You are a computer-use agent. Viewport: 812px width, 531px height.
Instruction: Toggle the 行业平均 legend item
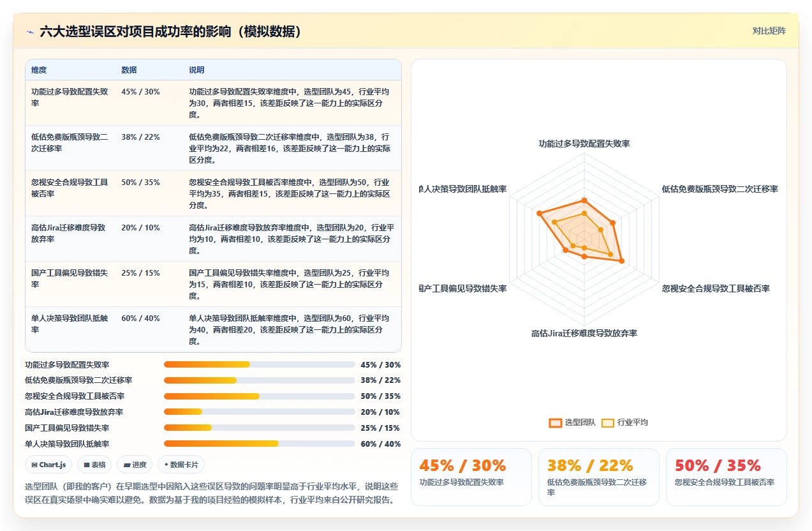pyautogui.click(x=624, y=423)
